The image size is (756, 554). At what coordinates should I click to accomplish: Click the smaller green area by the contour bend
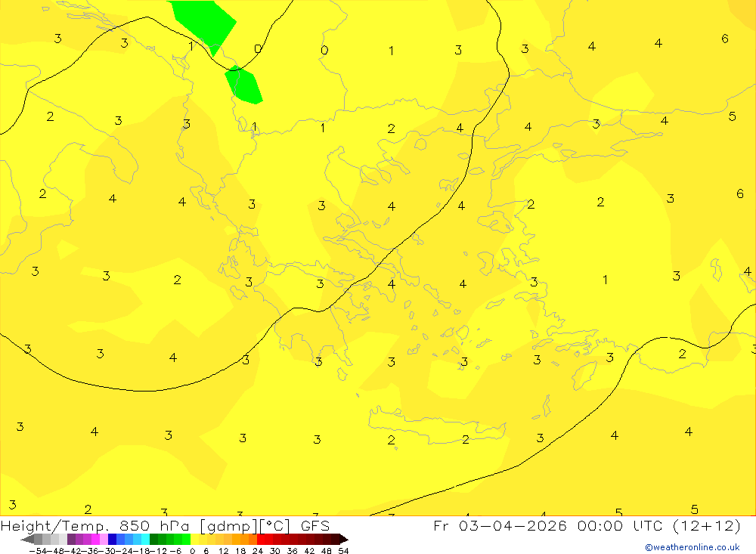pos(245,86)
